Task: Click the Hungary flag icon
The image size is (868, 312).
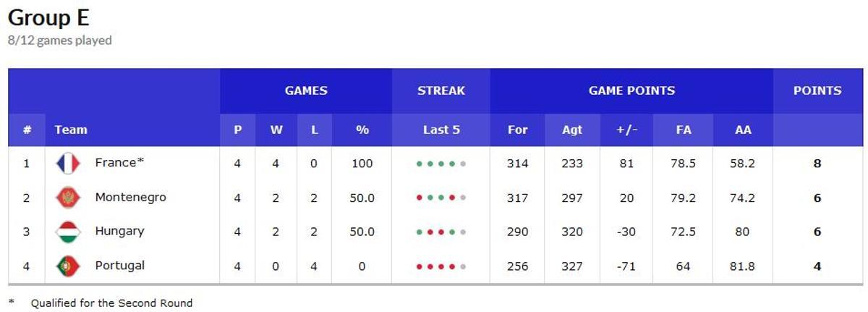Action: click(68, 232)
